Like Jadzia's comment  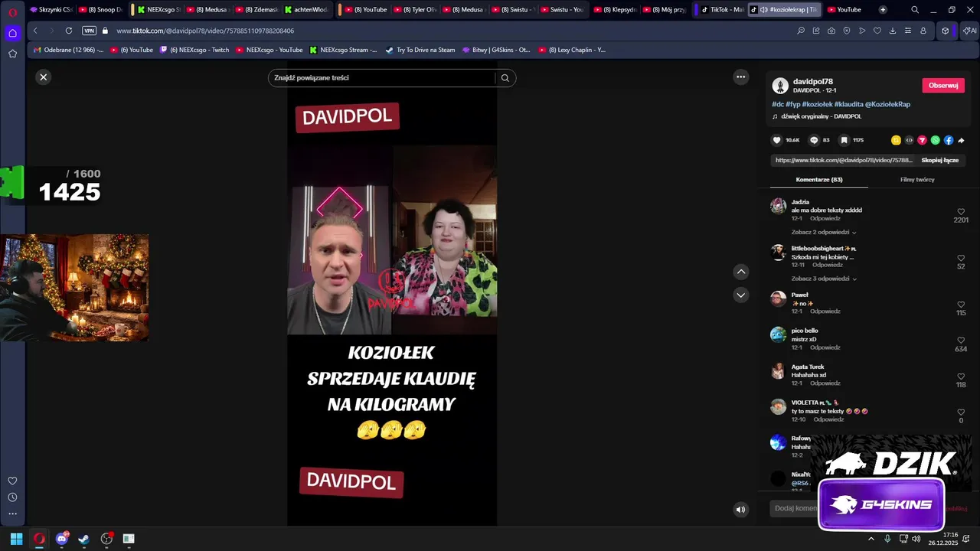(961, 211)
